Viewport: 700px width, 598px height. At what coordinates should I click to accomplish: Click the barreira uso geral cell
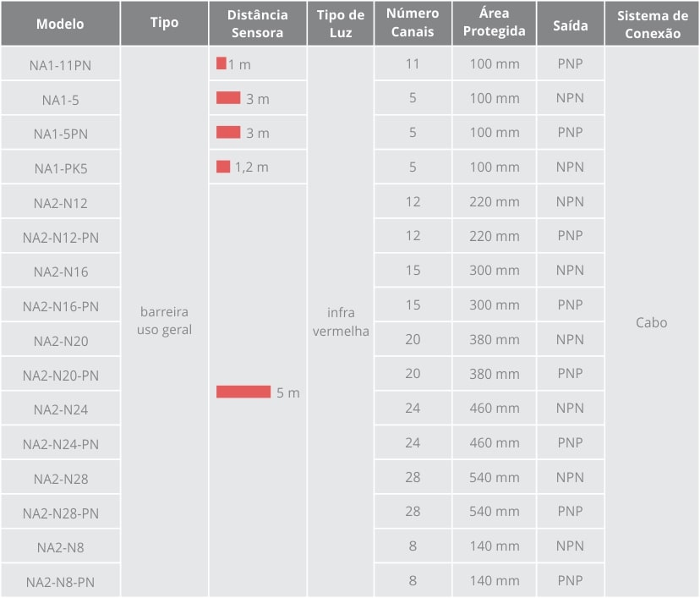click(x=164, y=321)
